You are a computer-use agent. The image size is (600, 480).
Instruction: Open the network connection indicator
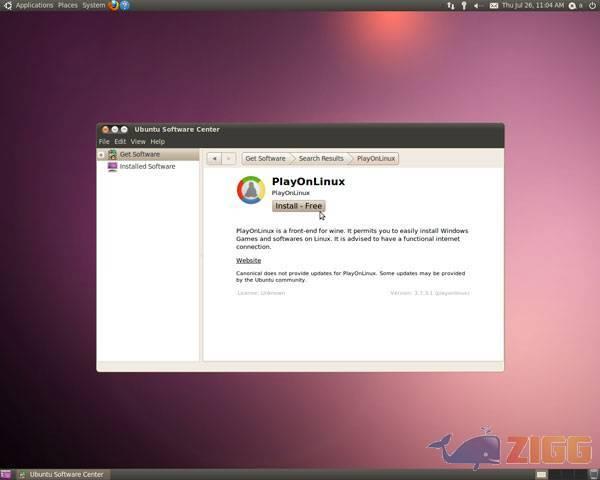[x=451, y=5]
